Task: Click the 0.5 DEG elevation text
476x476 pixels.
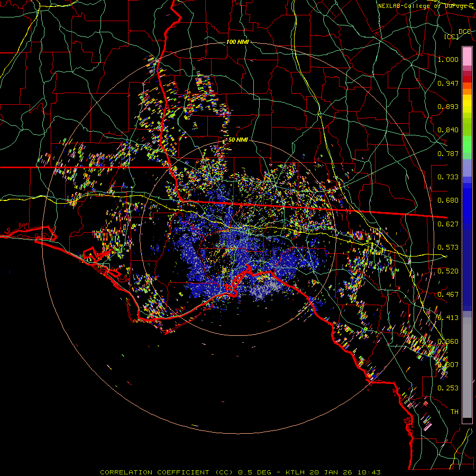Action: 254,472
